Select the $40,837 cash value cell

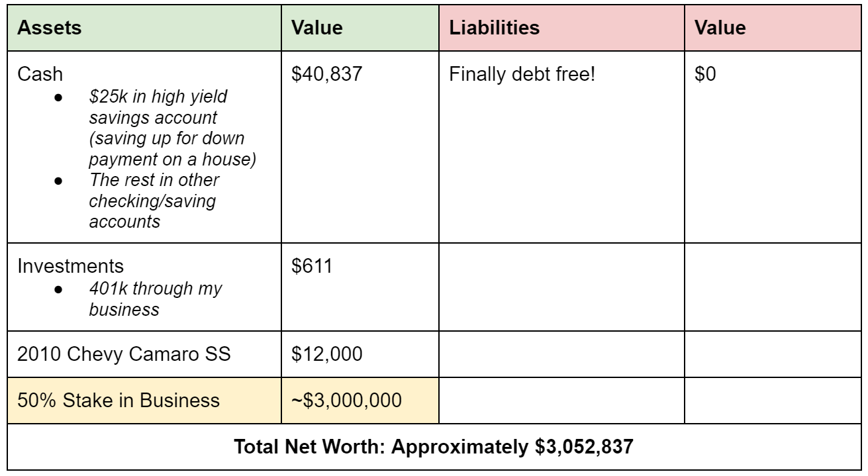point(360,146)
